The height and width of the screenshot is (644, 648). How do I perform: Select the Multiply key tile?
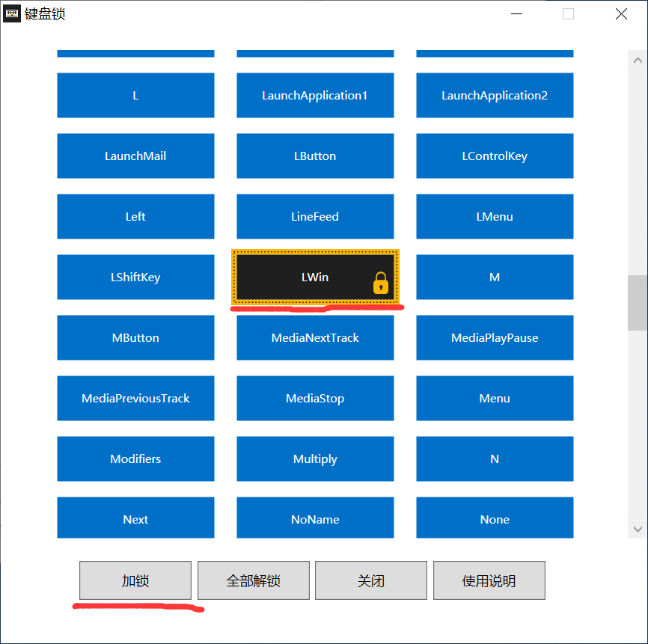point(315,459)
